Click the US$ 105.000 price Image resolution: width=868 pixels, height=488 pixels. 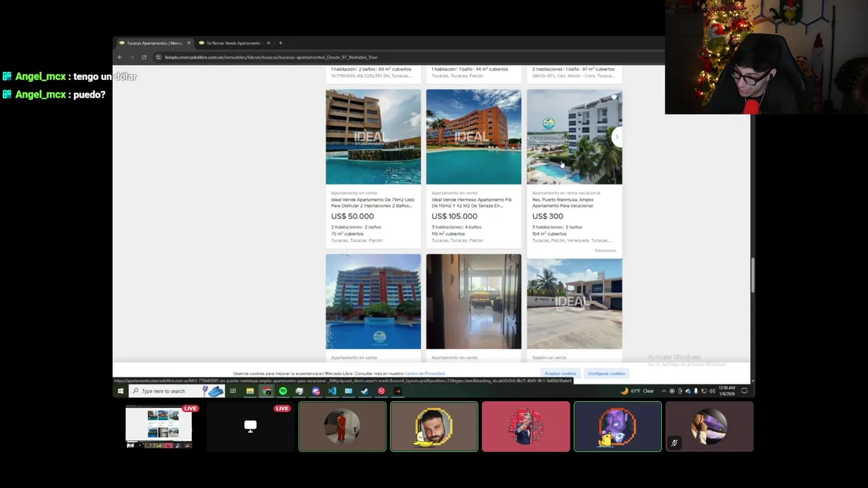[x=454, y=216]
